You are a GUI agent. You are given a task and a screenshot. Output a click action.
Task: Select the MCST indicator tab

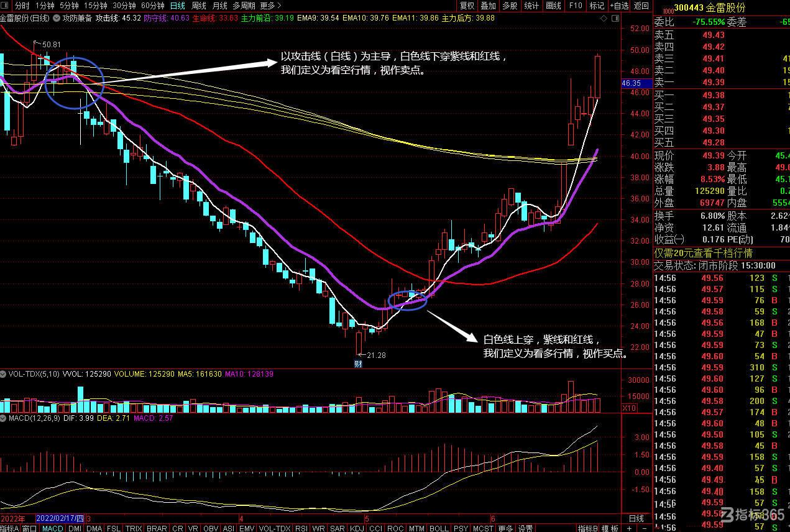(x=483, y=528)
